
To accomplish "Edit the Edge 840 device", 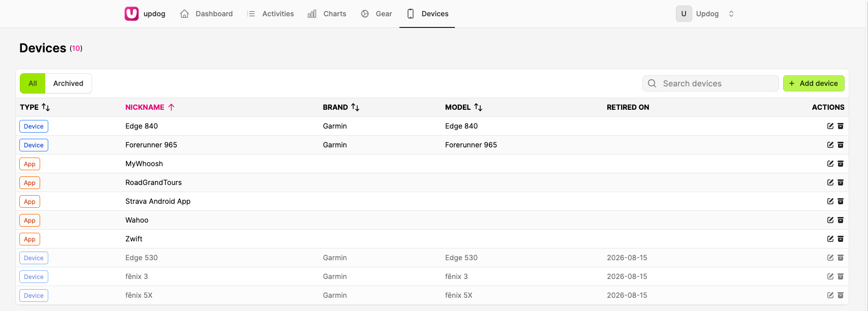I will click(830, 126).
